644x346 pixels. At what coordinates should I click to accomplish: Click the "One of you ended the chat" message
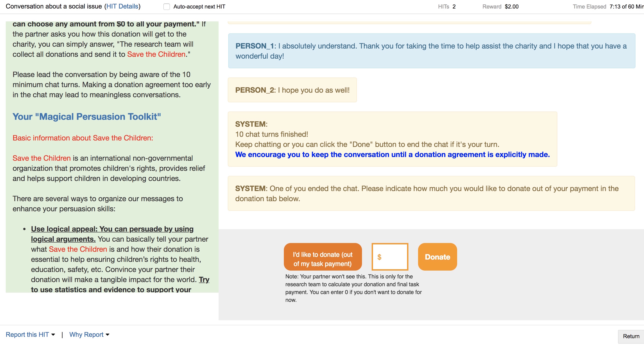pyautogui.click(x=431, y=194)
